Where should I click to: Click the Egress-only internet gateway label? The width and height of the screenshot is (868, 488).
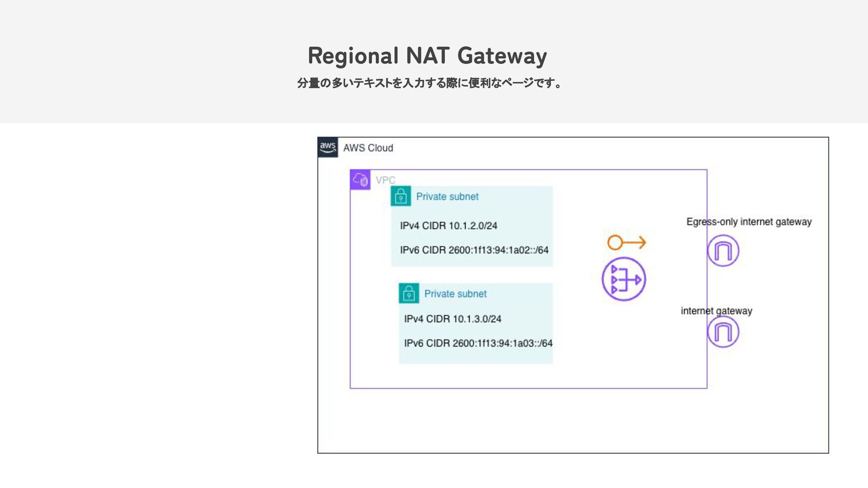pos(749,222)
